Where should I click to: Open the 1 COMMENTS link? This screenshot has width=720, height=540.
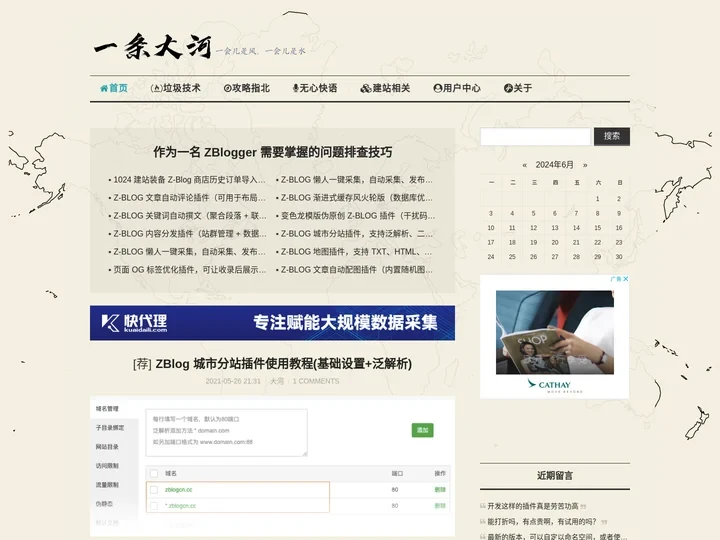coord(316,381)
